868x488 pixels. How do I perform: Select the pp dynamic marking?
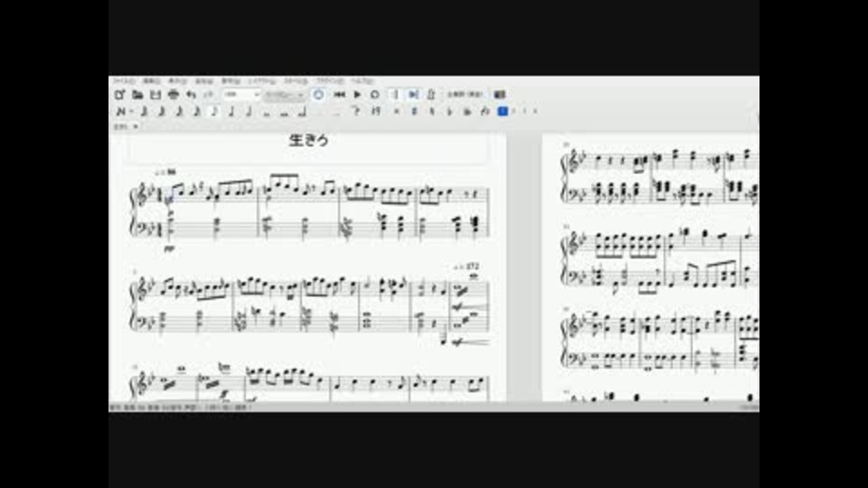point(169,249)
